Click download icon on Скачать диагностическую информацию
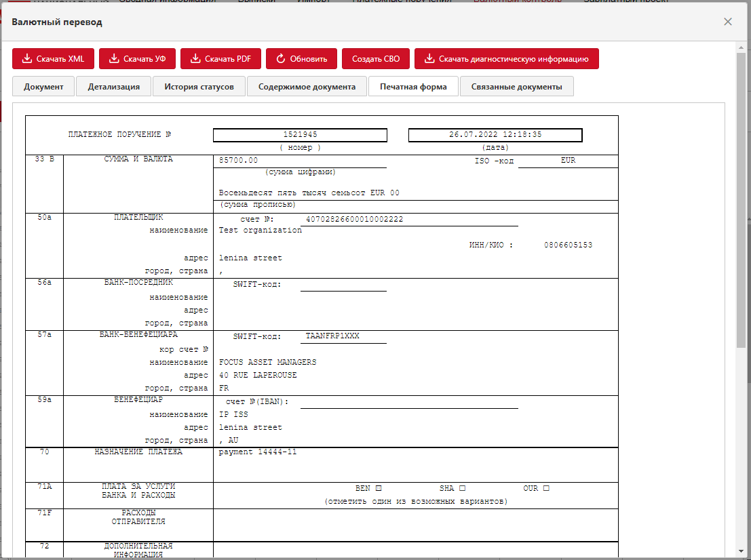 coord(429,58)
